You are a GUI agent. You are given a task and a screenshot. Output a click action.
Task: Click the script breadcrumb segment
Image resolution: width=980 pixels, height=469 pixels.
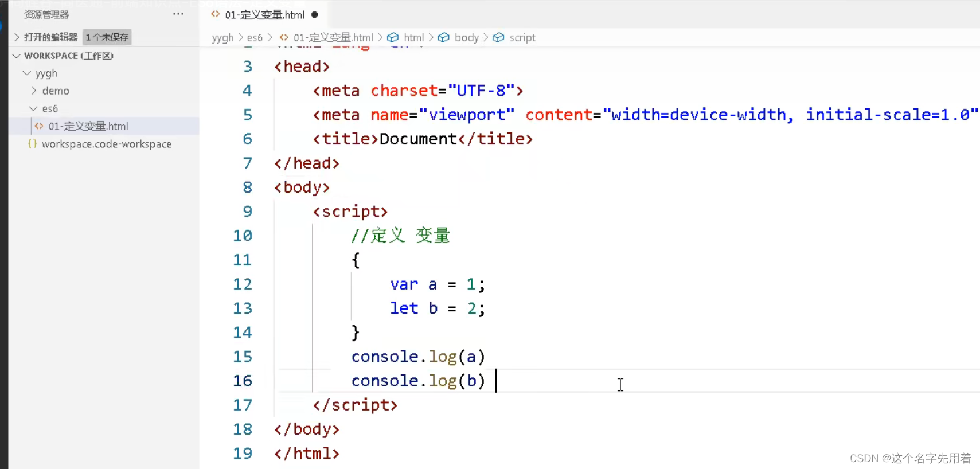point(522,38)
